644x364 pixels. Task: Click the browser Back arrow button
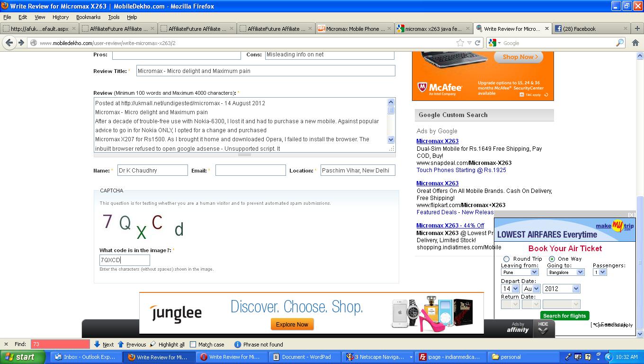(x=9, y=43)
